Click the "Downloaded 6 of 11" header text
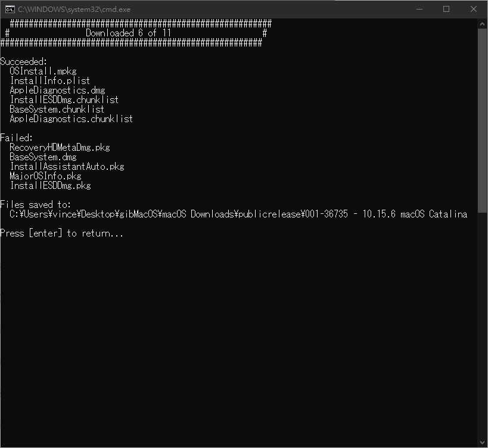This screenshot has width=488, height=448. [x=128, y=33]
